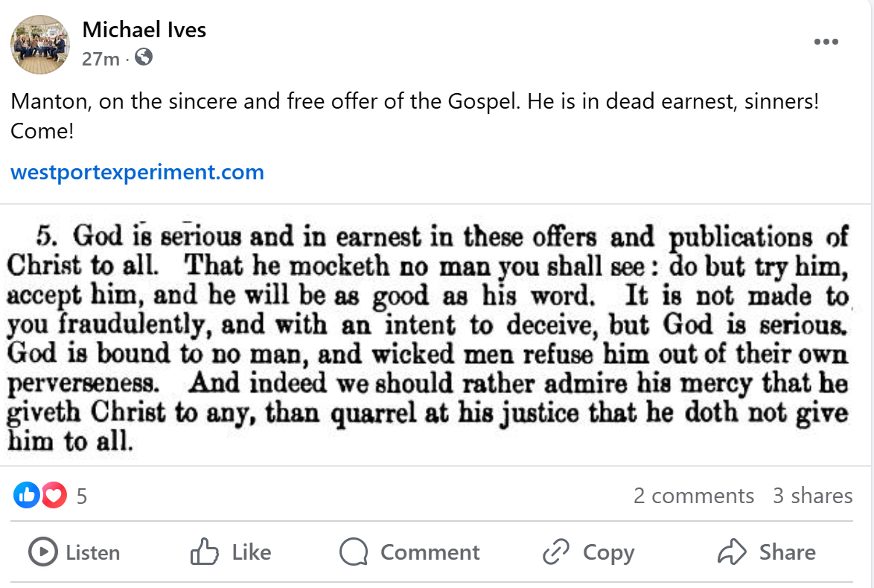
Task: View the 3 shares
Action: point(812,496)
